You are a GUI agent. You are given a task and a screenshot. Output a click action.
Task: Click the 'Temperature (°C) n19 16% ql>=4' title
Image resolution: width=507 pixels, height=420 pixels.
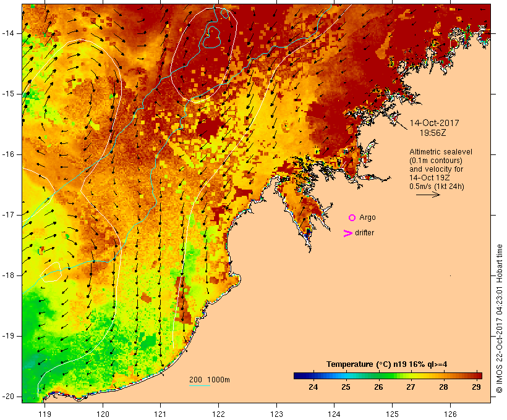coord(386,364)
